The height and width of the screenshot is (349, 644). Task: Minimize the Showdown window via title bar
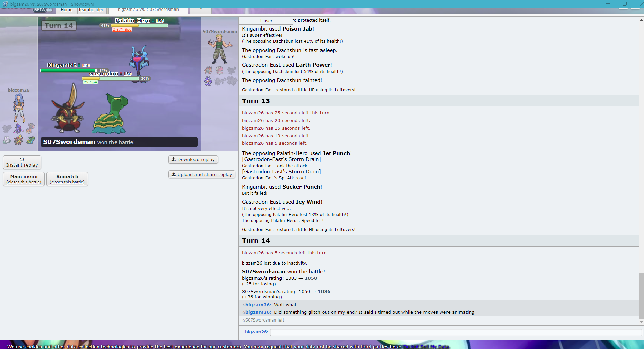click(x=608, y=4)
